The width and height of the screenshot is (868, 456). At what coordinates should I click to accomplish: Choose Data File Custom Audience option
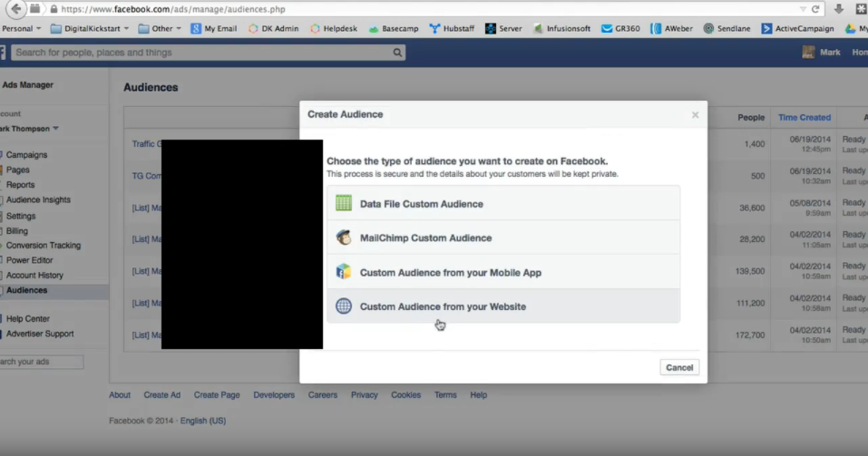(x=503, y=204)
